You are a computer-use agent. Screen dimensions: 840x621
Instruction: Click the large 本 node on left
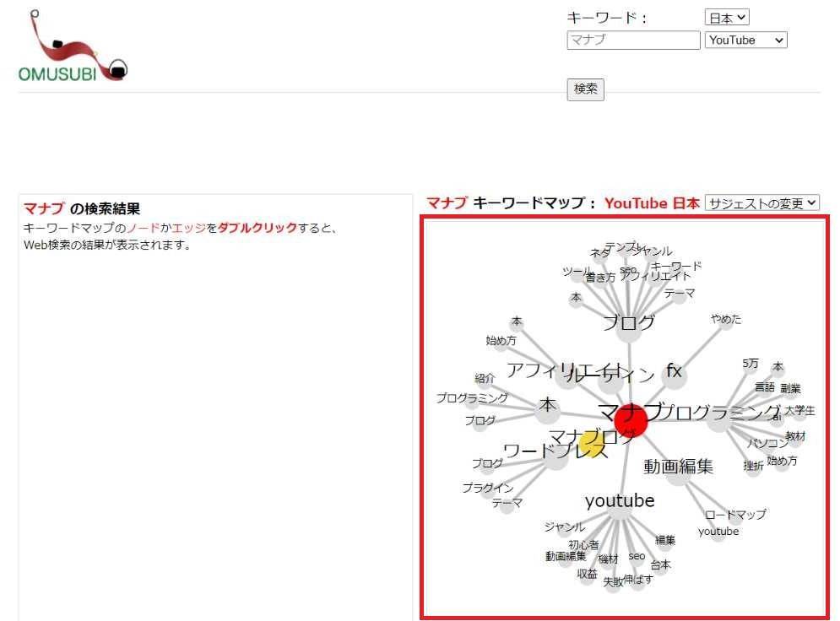click(547, 411)
